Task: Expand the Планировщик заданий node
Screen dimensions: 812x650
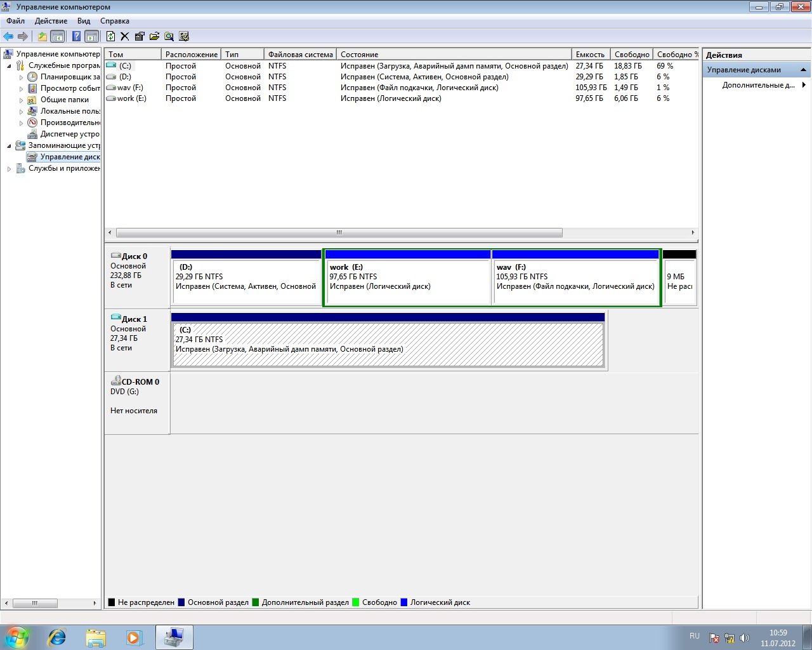Action: click(21, 77)
